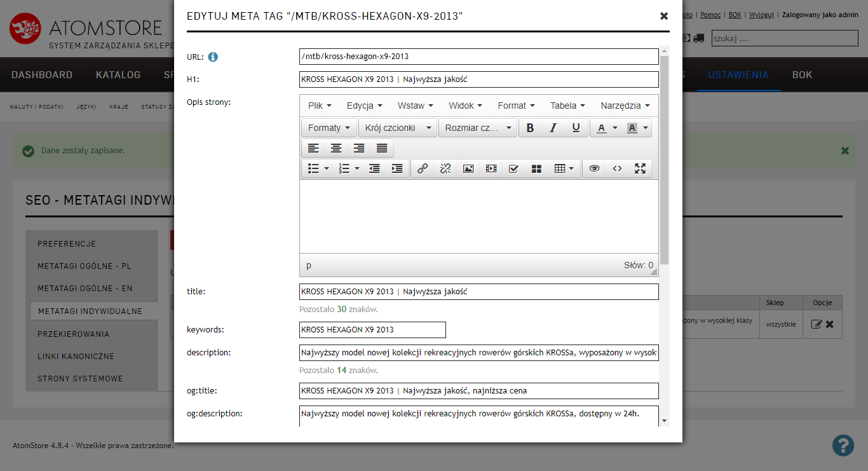Toggle bold formatting
Viewport: 868px width, 471px height.
pyautogui.click(x=530, y=128)
